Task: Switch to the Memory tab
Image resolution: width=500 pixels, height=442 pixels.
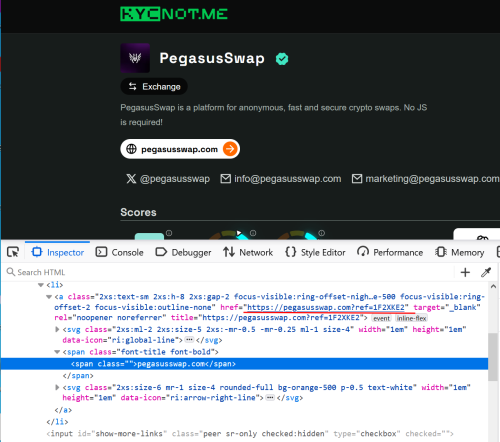Action: [x=460, y=252]
